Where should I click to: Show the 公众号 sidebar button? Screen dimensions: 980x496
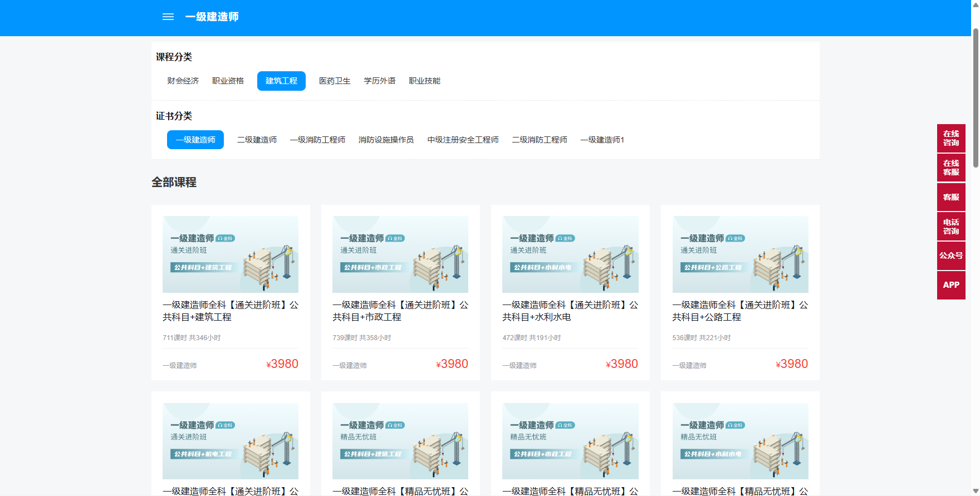pos(951,256)
